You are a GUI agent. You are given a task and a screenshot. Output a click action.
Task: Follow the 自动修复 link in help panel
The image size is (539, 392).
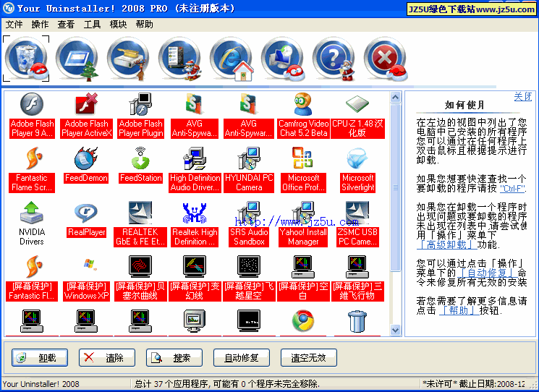pos(487,273)
